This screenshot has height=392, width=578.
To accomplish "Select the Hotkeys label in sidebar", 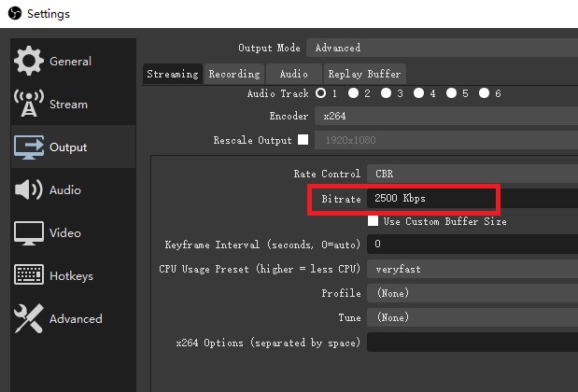I will pos(71,276).
